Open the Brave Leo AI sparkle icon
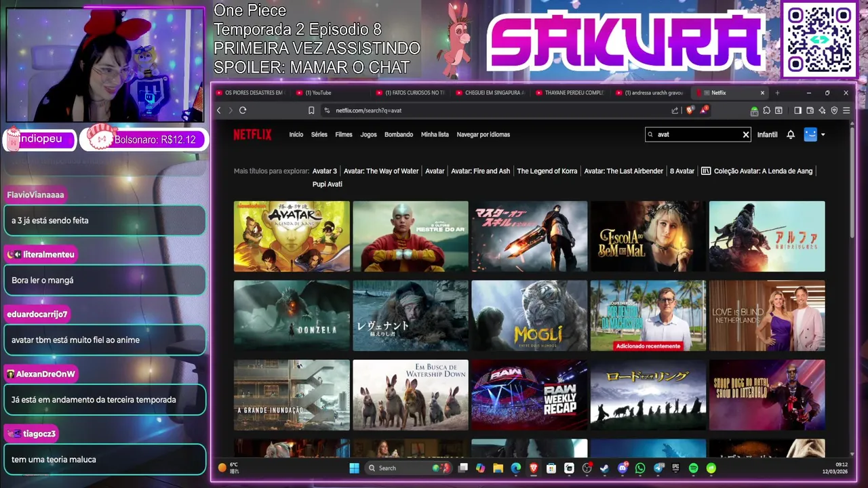This screenshot has height=488, width=868. click(822, 110)
